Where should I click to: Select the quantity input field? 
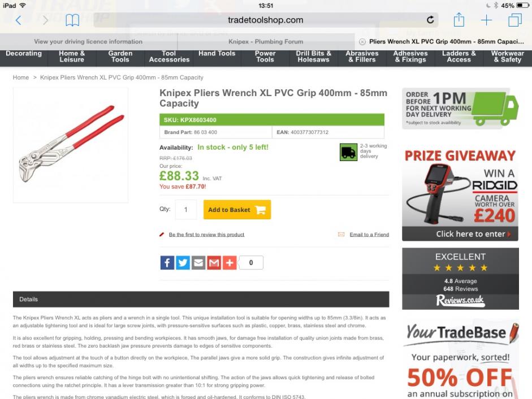coord(186,209)
